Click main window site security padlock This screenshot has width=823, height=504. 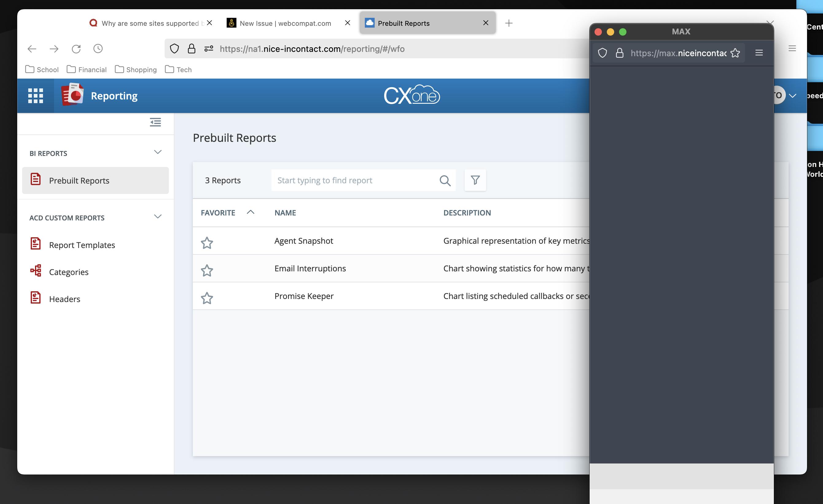pyautogui.click(x=191, y=49)
